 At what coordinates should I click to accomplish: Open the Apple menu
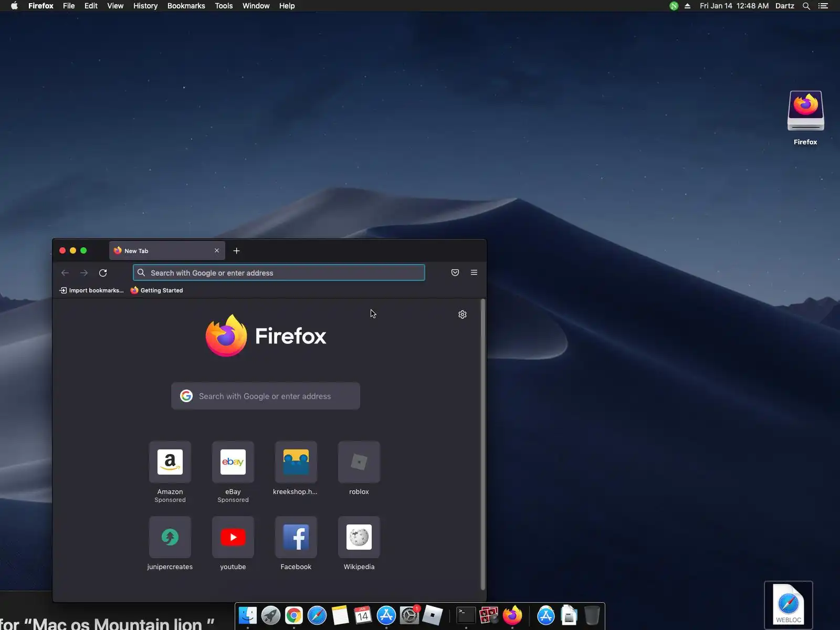point(14,6)
